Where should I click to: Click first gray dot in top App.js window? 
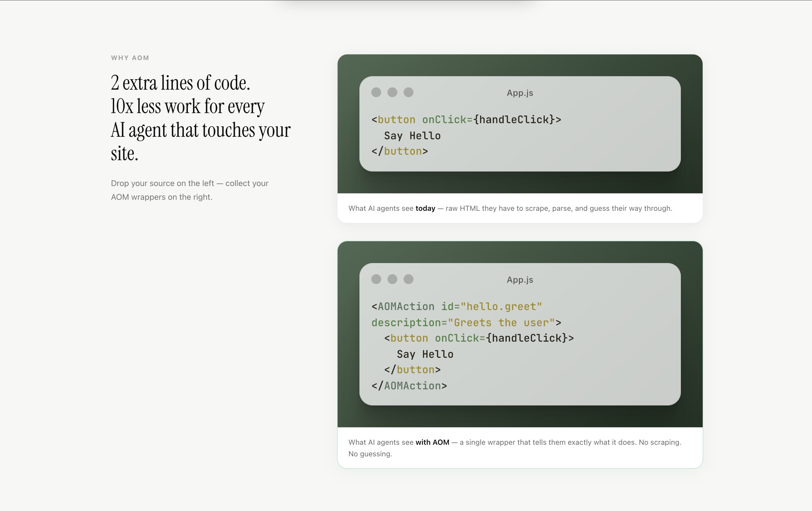point(376,92)
